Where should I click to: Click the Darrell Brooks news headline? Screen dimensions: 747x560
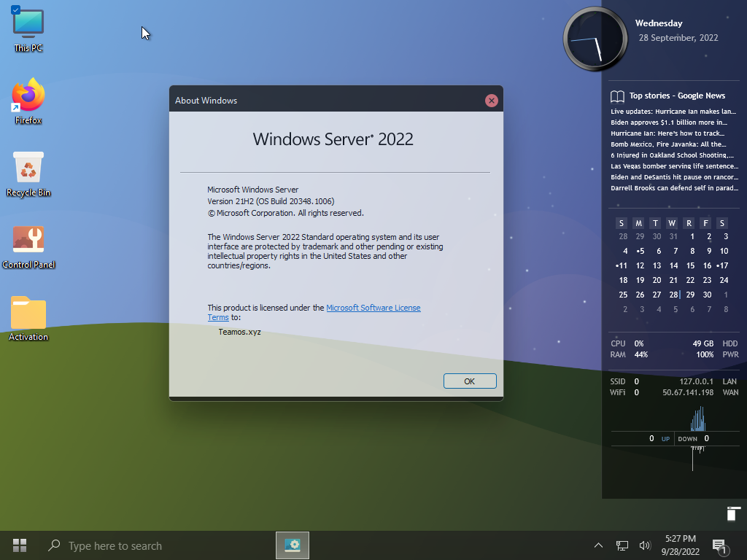pos(673,188)
